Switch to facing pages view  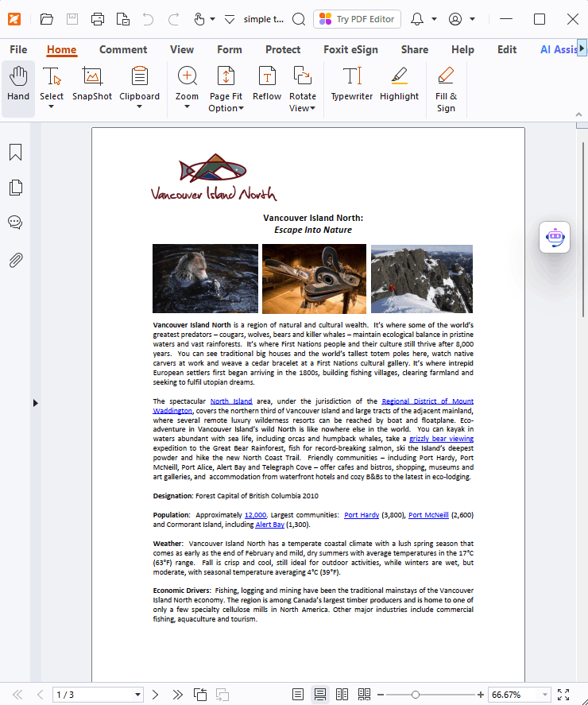[342, 695]
